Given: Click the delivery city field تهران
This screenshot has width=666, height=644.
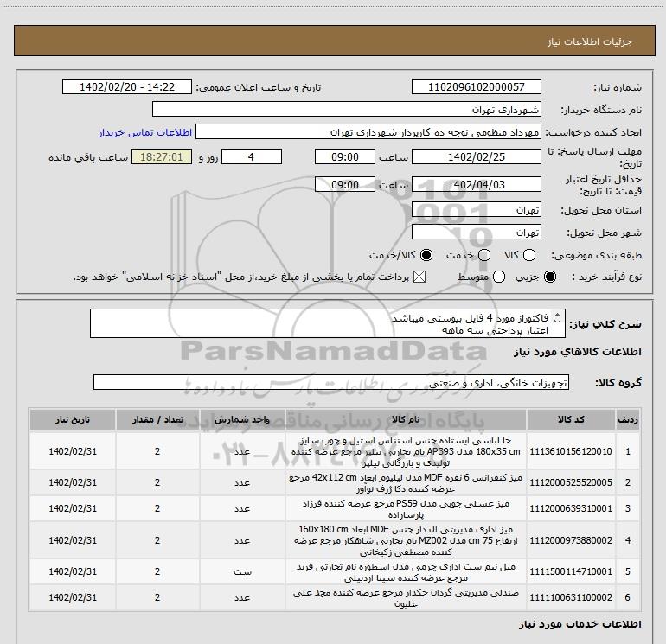Looking at the screenshot, I should point(476,232).
